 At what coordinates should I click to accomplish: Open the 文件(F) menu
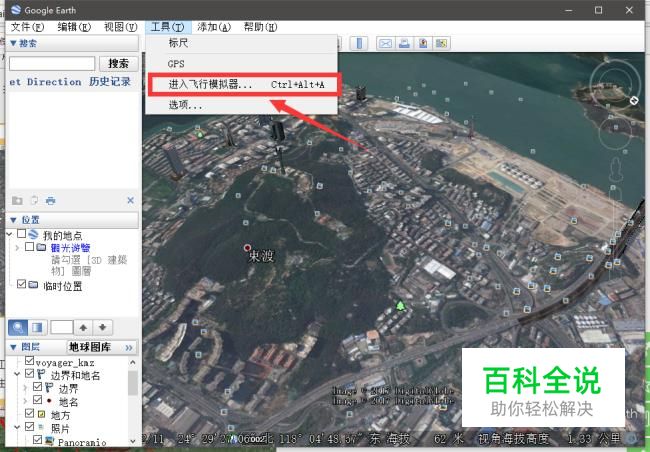[x=27, y=27]
